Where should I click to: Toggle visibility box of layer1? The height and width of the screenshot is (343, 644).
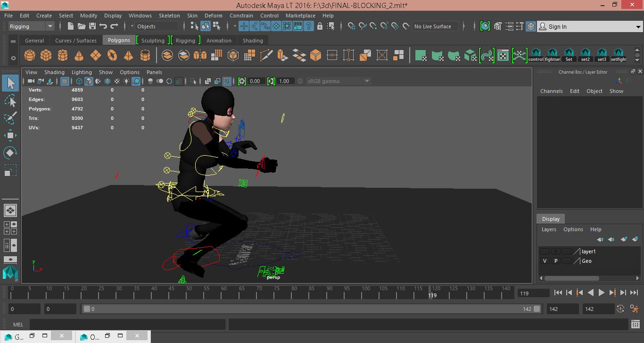click(545, 251)
